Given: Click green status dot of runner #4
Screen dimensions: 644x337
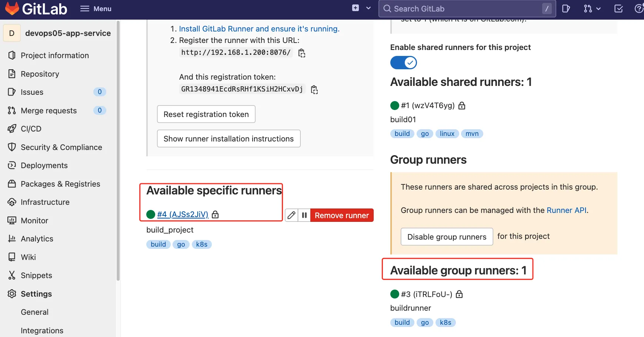Looking at the screenshot, I should [x=151, y=214].
